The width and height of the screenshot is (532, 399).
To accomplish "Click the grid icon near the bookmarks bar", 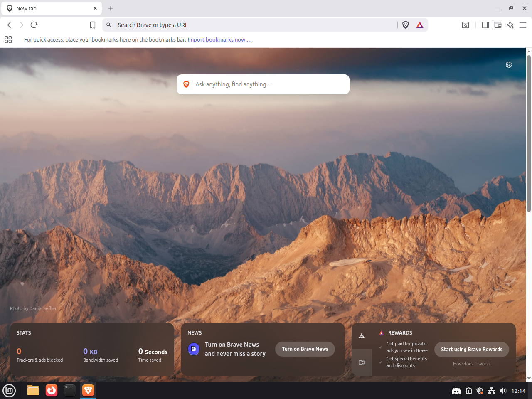I will [x=8, y=39].
